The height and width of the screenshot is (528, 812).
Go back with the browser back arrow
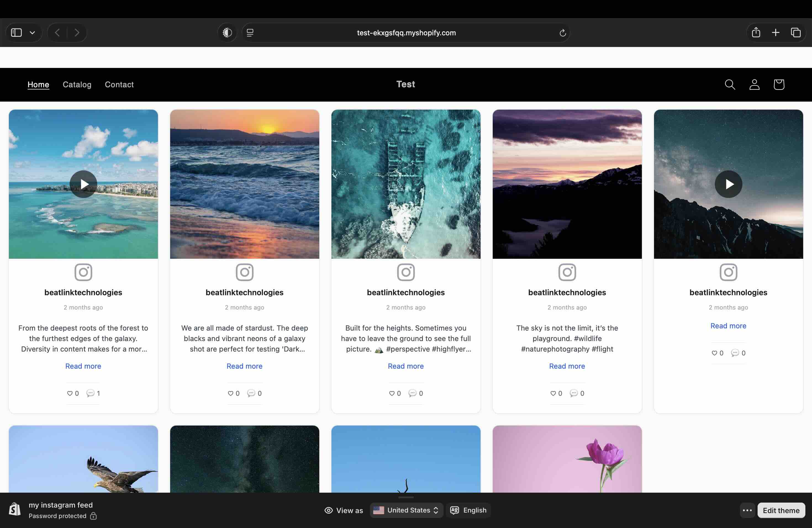click(x=57, y=33)
